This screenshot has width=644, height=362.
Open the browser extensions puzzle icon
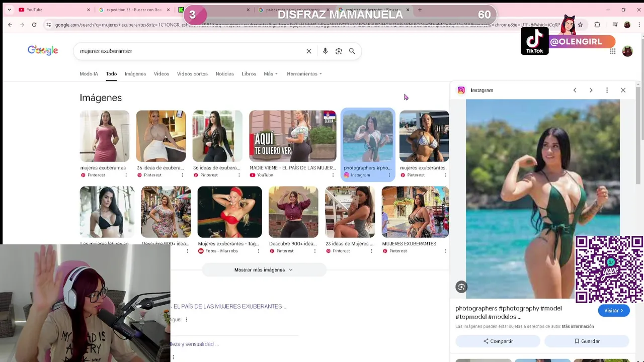pos(597,25)
